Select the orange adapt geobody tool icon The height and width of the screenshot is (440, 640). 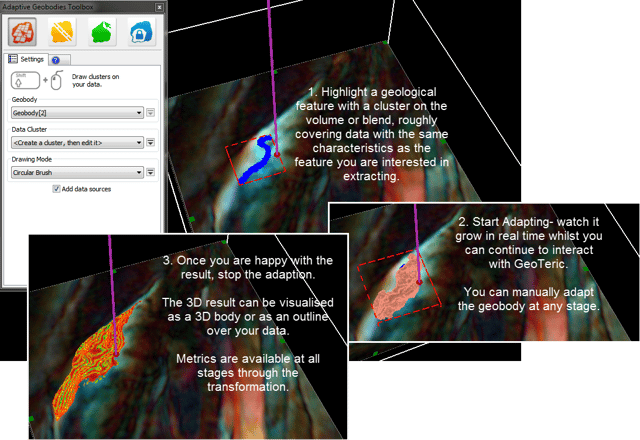coord(62,32)
